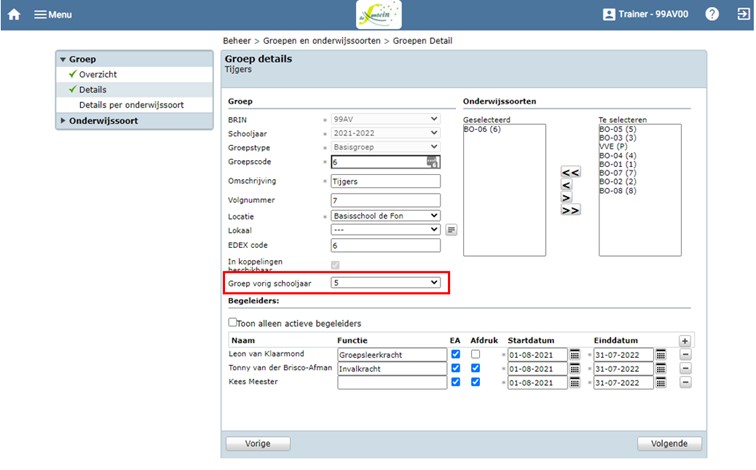Click the Omschrijving field containing Tijgers
This screenshot has height=470, width=756.
coord(385,181)
